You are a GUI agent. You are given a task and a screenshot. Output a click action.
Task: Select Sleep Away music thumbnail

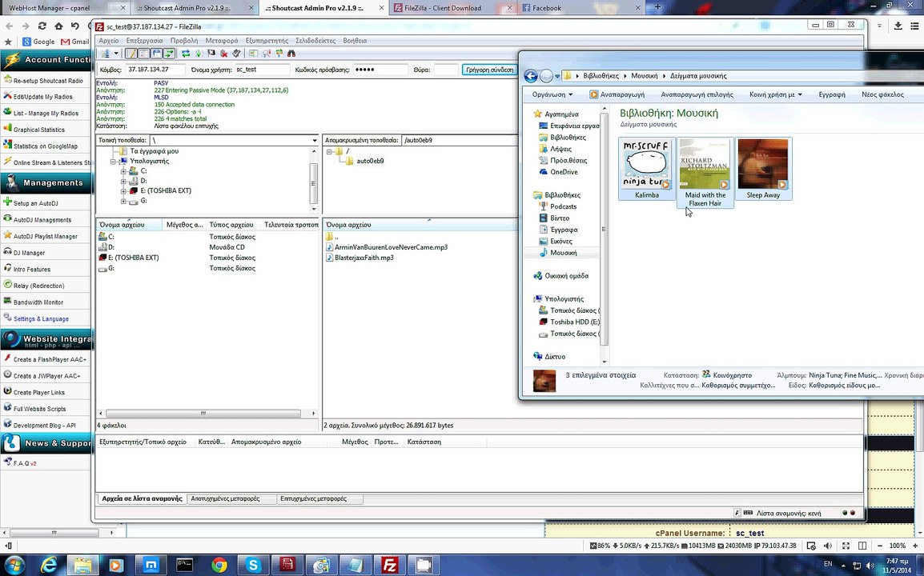[x=763, y=170]
